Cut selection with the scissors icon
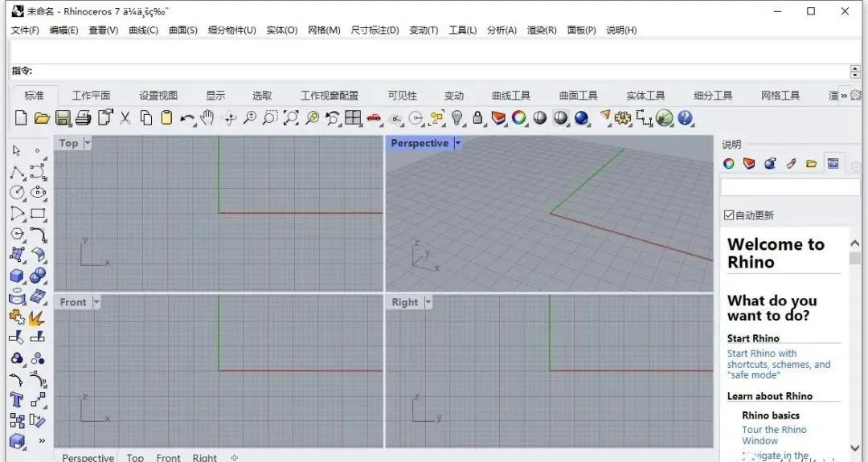 (125, 118)
